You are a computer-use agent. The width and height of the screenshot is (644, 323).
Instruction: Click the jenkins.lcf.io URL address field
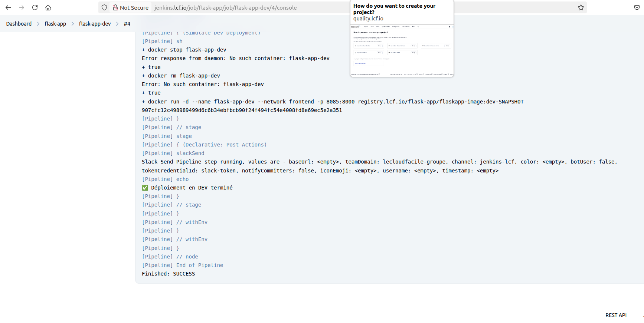click(x=241, y=7)
